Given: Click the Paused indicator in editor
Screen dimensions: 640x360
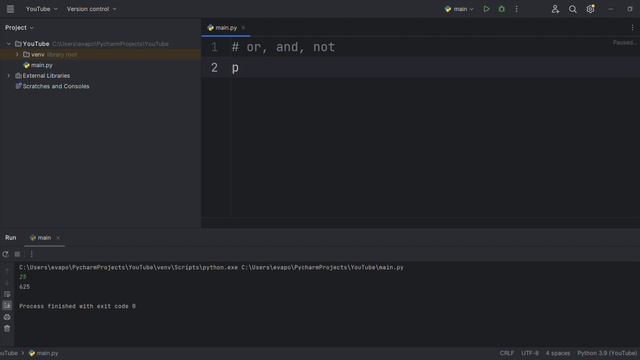Looking at the screenshot, I should [624, 42].
